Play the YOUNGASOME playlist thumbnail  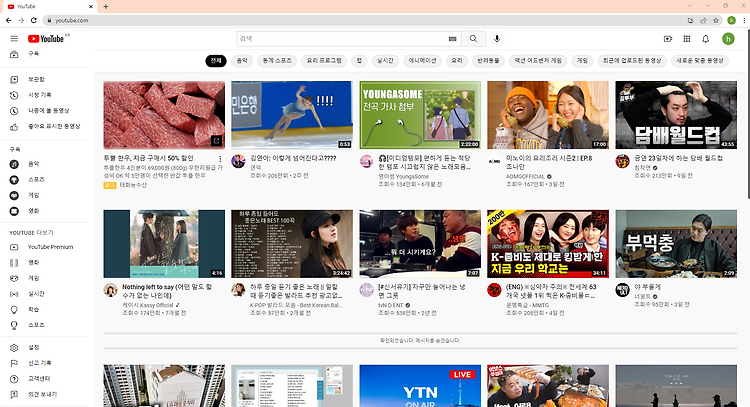click(420, 115)
